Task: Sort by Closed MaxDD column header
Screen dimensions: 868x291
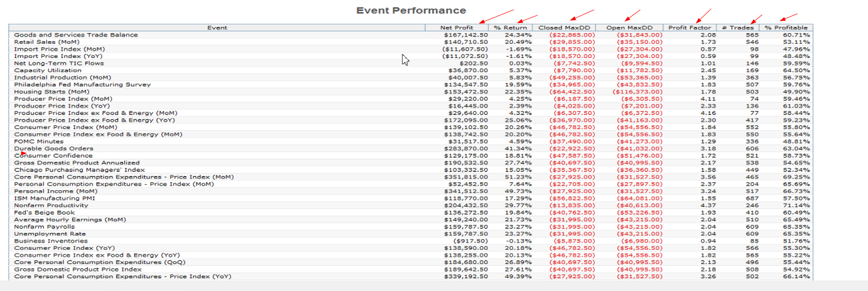Action: [564, 28]
